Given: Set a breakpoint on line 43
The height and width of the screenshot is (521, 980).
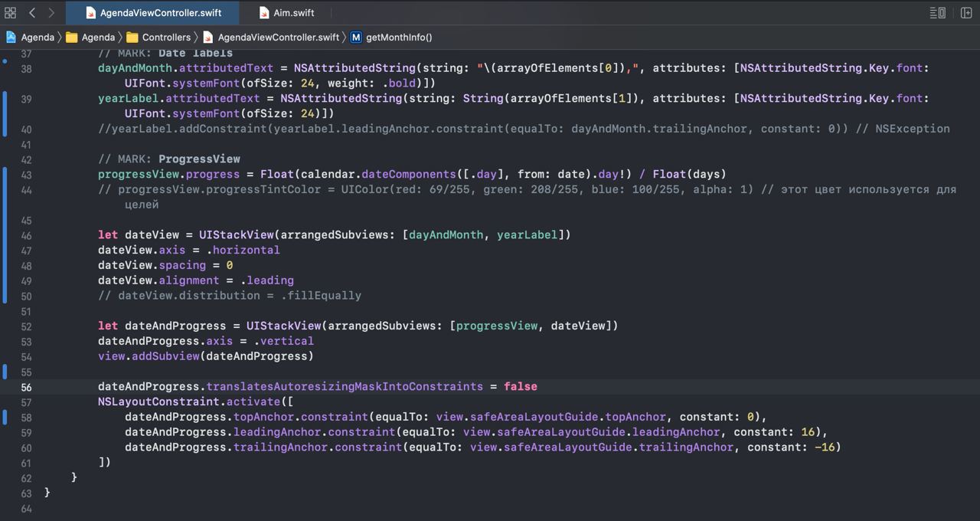Looking at the screenshot, I should coord(27,175).
